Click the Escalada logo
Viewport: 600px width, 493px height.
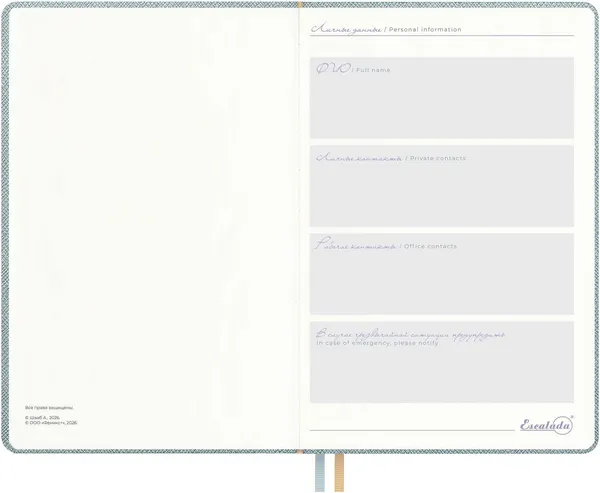pos(546,425)
